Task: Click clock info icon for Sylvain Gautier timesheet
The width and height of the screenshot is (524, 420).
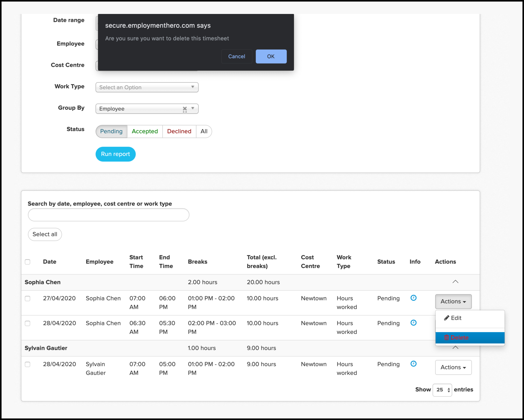Action: click(413, 364)
